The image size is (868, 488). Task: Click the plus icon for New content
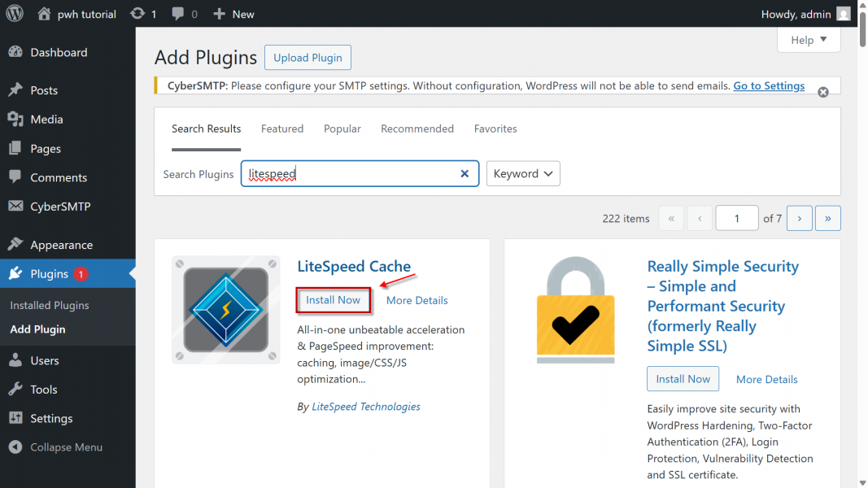pyautogui.click(x=219, y=14)
